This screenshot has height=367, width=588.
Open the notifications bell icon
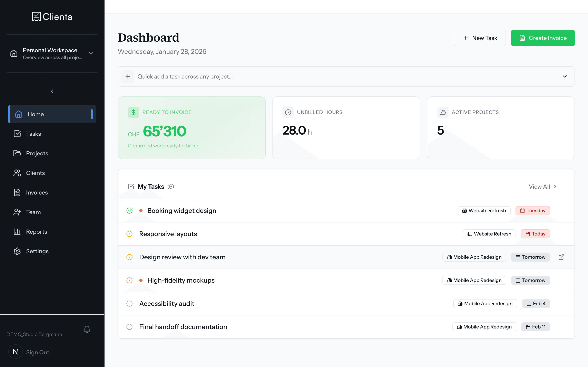[87, 329]
